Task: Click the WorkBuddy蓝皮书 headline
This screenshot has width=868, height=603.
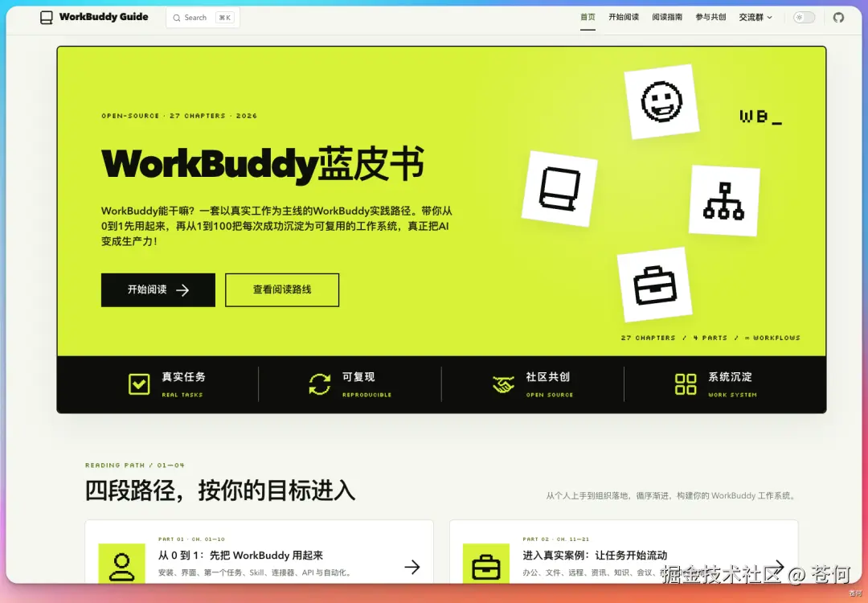Action: 263,165
